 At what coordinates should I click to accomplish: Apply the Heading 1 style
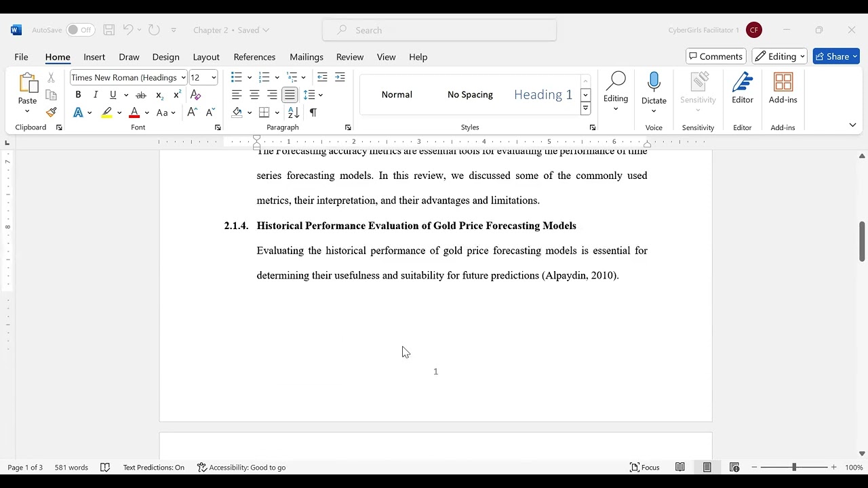point(543,94)
